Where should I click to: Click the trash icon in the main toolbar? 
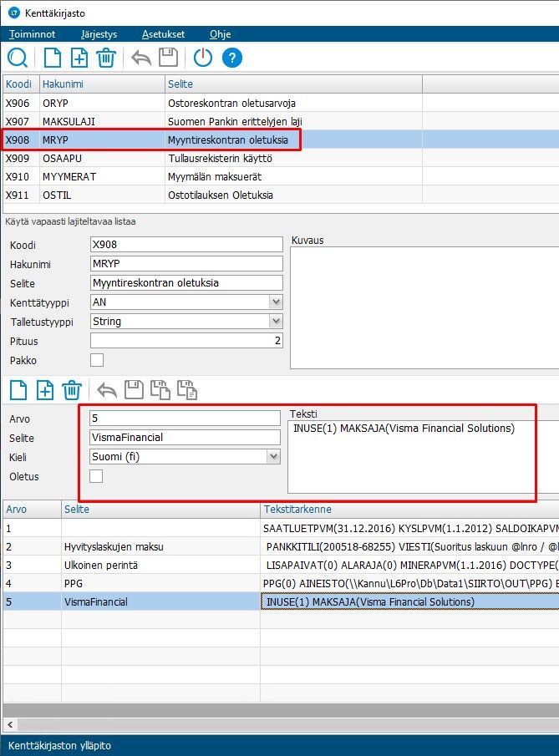pyautogui.click(x=105, y=58)
